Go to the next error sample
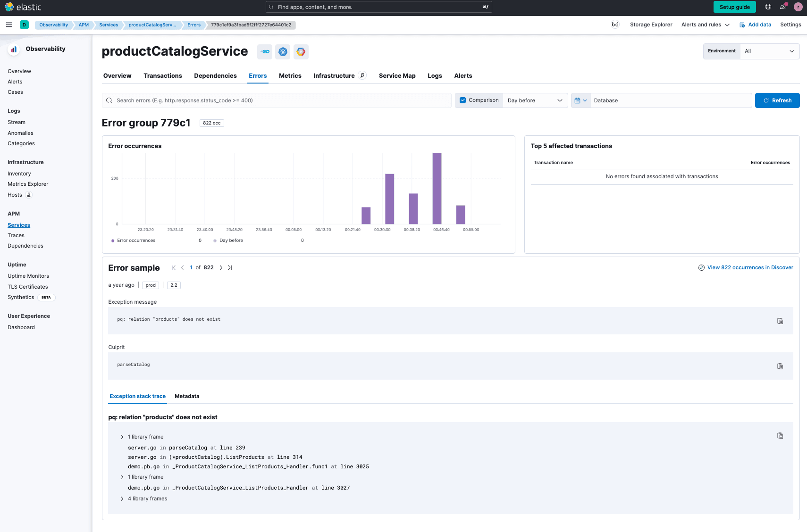The image size is (807, 532). coord(221,267)
